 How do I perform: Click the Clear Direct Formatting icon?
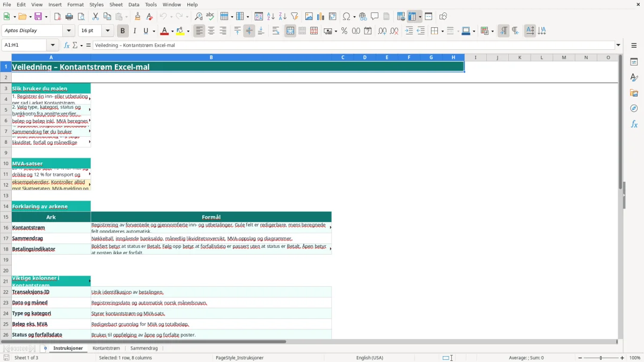(x=149, y=17)
